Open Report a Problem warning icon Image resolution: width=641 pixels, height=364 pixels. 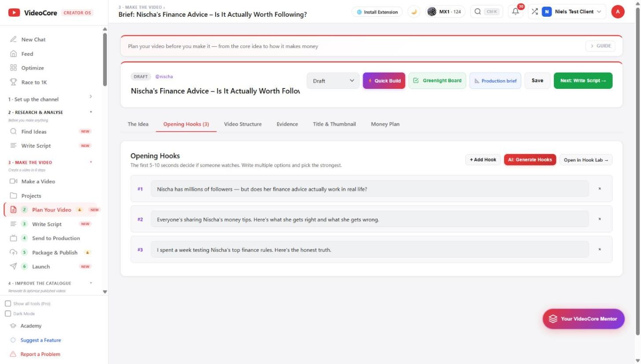(13, 354)
